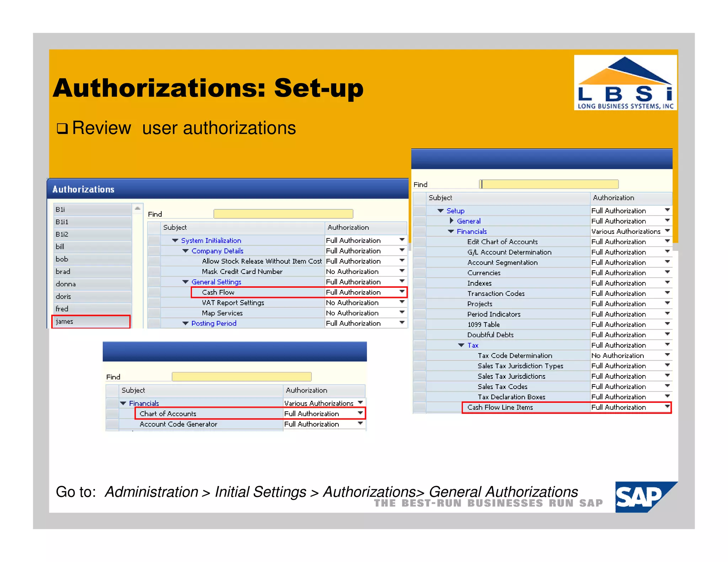
Task: Open Allow Stock Release authorization dropdown
Action: point(402,261)
